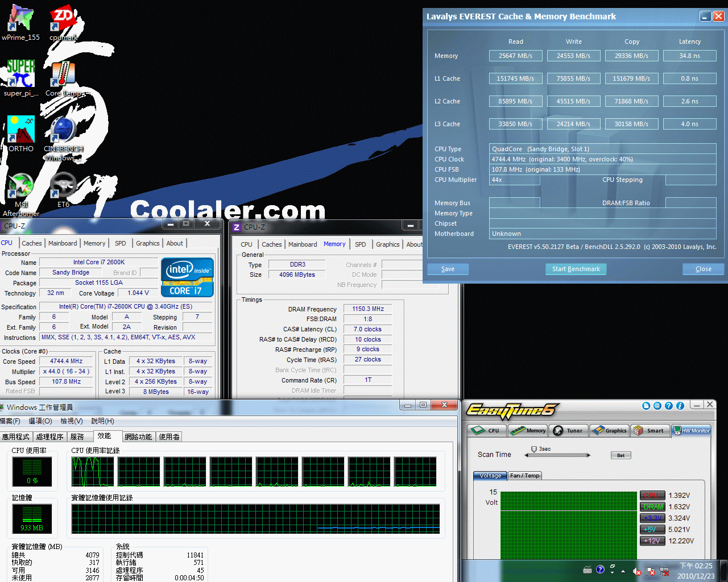Screen dimensions: 728x582
Task: Click the Scan Time slider right arrow
Action: click(589, 455)
